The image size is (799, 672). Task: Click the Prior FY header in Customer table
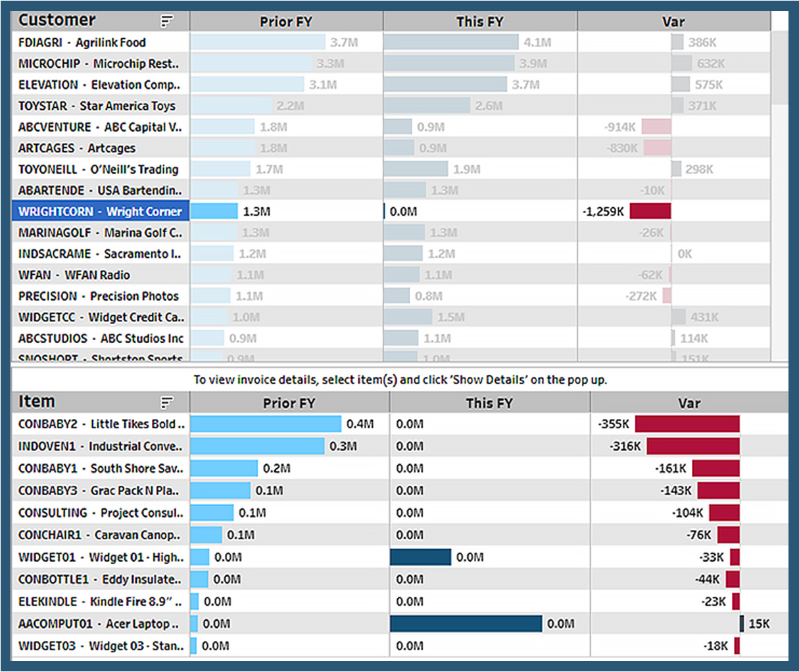pyautogui.click(x=285, y=22)
